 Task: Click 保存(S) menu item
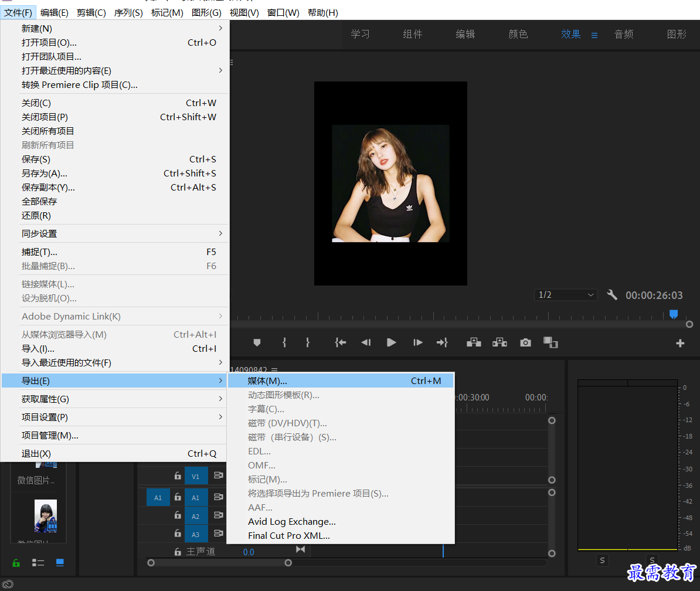tap(115, 159)
